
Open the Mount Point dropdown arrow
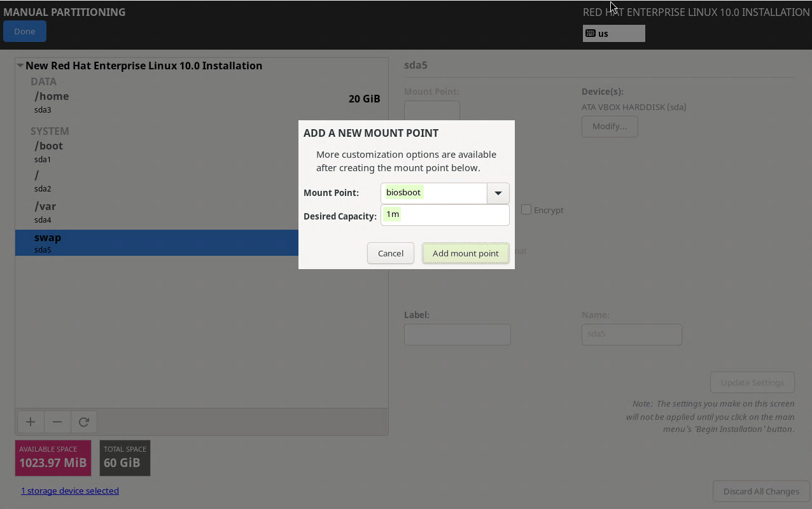point(498,193)
